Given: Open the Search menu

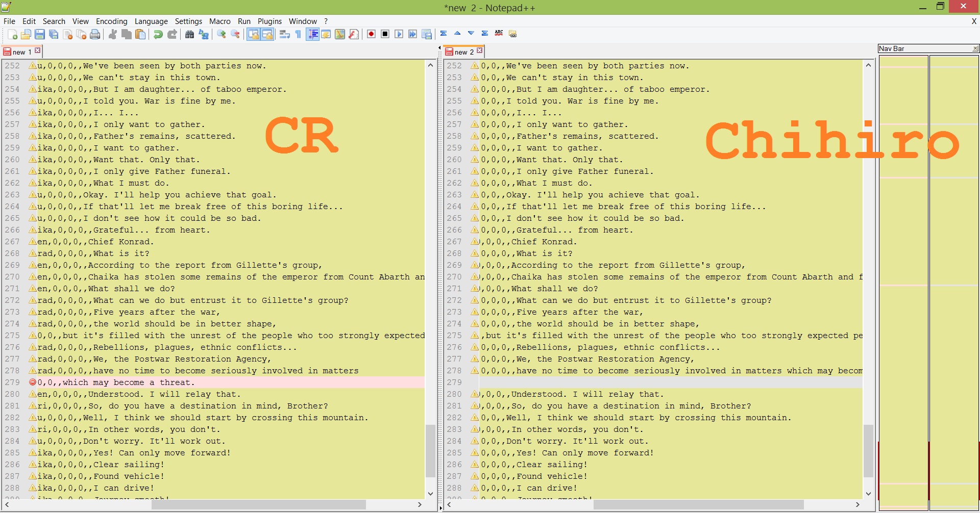Looking at the screenshot, I should pos(54,21).
